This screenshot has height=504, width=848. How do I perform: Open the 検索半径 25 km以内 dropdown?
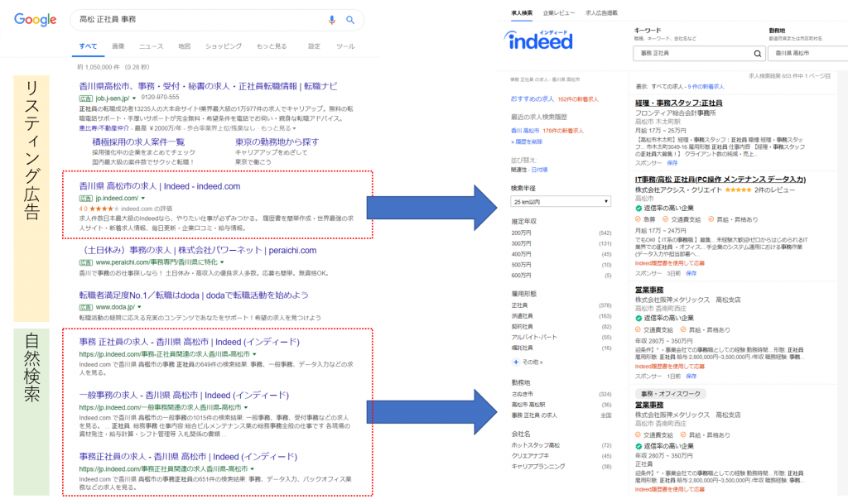[561, 201]
